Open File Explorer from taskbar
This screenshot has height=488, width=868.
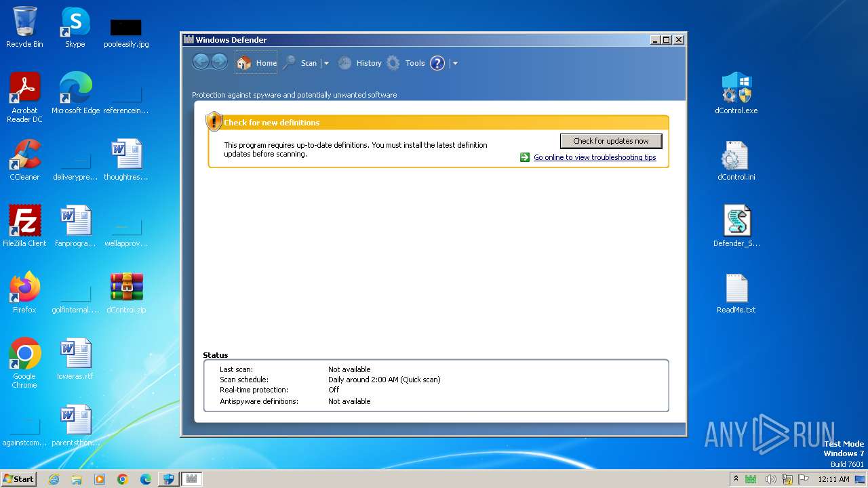(77, 479)
